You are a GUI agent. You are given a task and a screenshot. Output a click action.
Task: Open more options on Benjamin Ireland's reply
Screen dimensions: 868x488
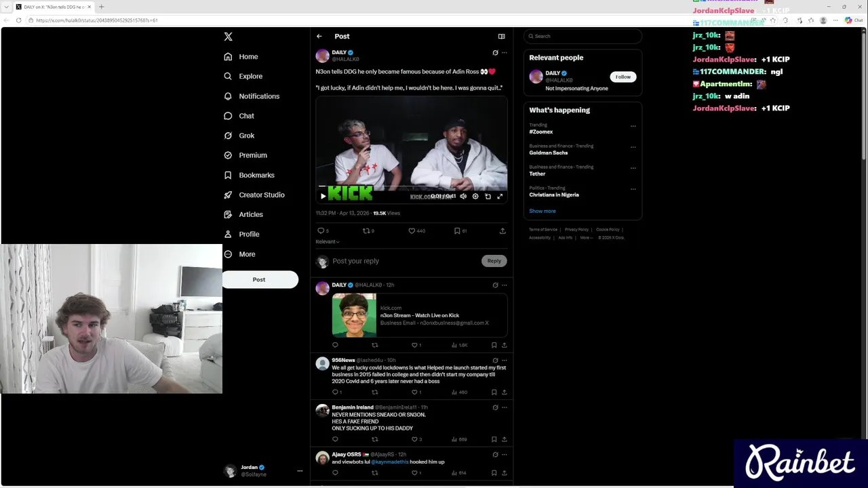click(504, 407)
